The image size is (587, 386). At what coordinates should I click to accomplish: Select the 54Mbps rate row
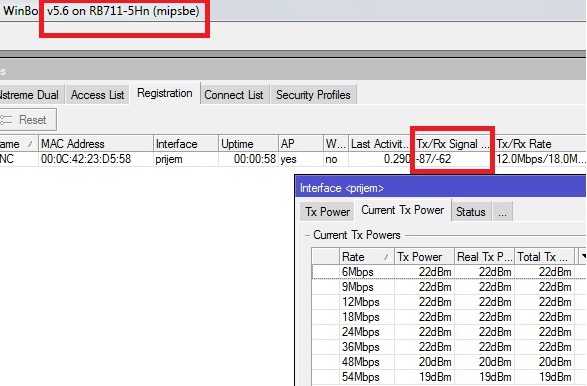pyautogui.click(x=448, y=377)
